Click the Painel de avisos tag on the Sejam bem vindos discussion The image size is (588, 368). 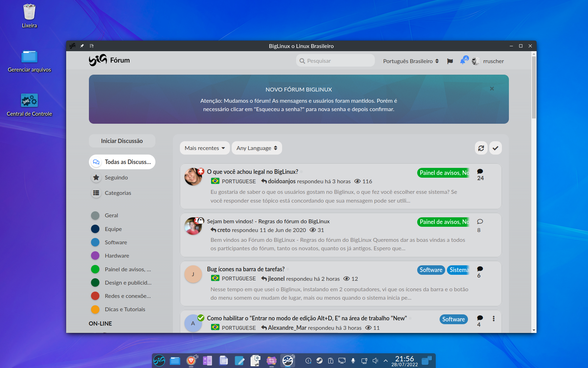click(x=443, y=222)
